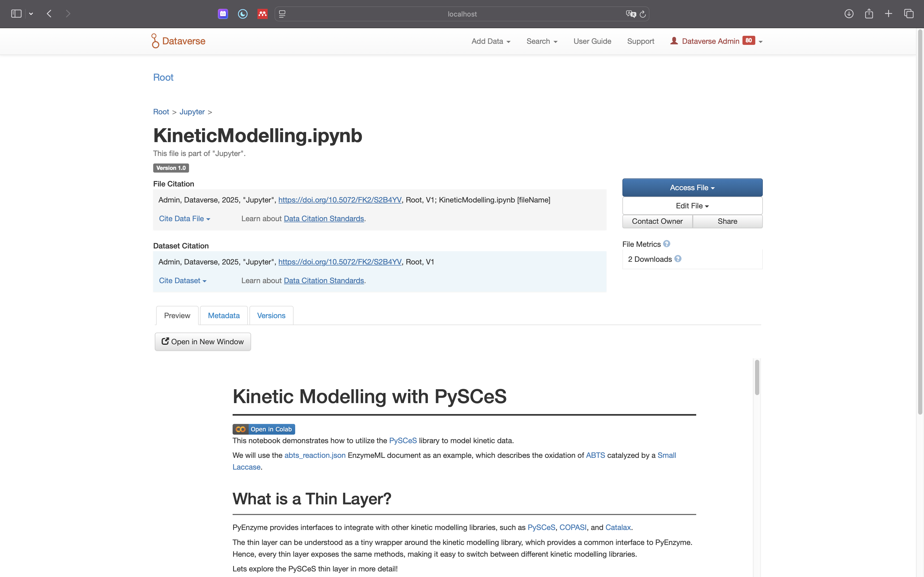Screen dimensions: 924x577
Task: Expand the Edit File dropdown
Action: click(x=692, y=206)
